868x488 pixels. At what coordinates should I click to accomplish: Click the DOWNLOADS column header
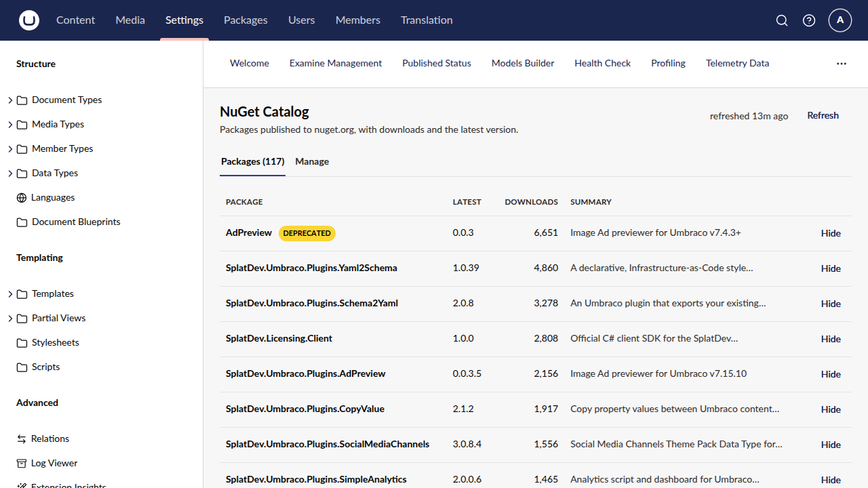(532, 202)
